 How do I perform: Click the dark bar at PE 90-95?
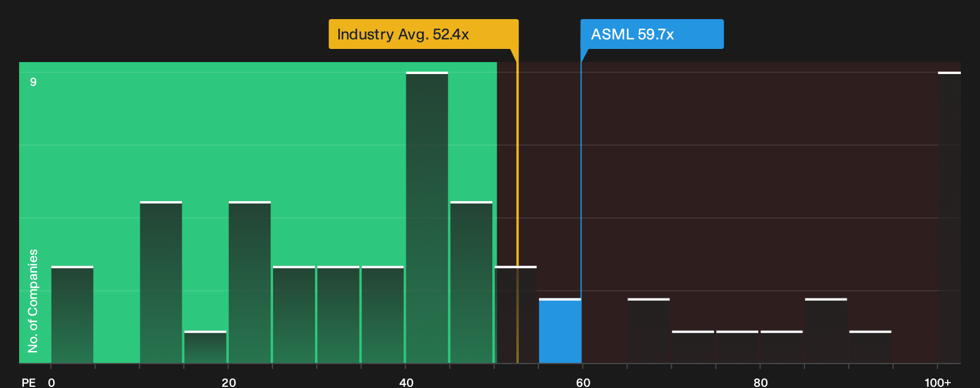pyautogui.click(x=870, y=347)
